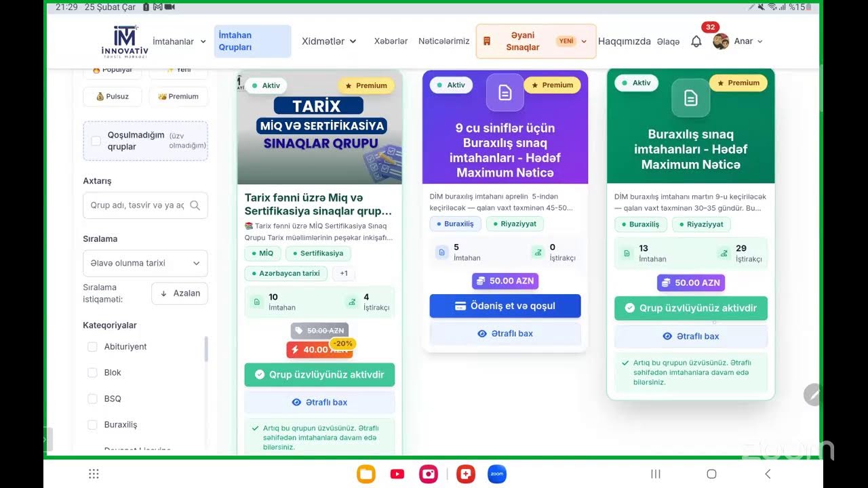Click Ətraflı bax on the green Buraxılış card

(691, 336)
